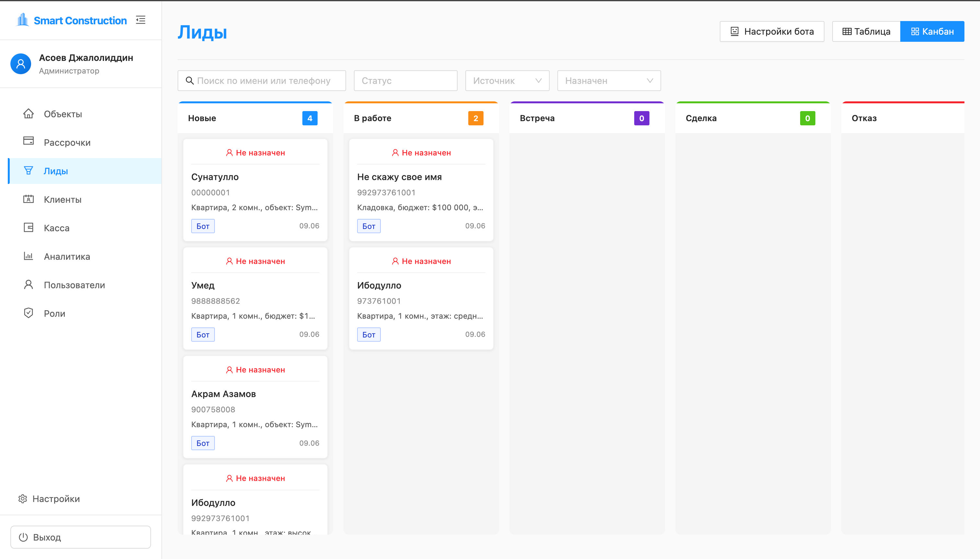The image size is (980, 559).
Task: Open the Сунатулло lead card
Action: coord(255,190)
